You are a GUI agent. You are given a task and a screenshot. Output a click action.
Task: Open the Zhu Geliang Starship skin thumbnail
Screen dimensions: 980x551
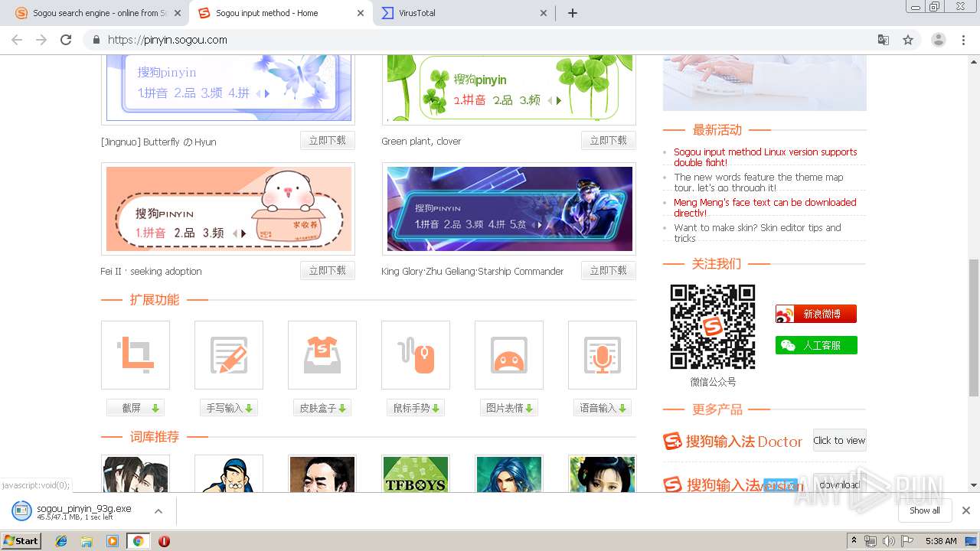click(x=510, y=209)
